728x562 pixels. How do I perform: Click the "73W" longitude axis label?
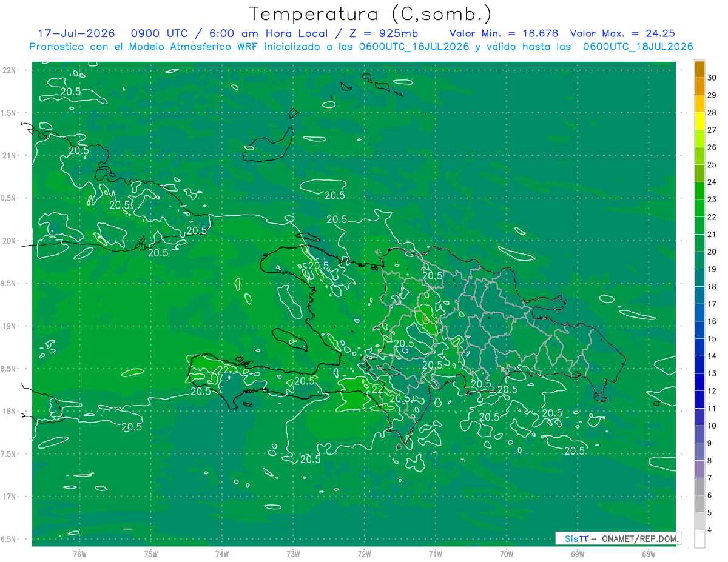pyautogui.click(x=293, y=554)
